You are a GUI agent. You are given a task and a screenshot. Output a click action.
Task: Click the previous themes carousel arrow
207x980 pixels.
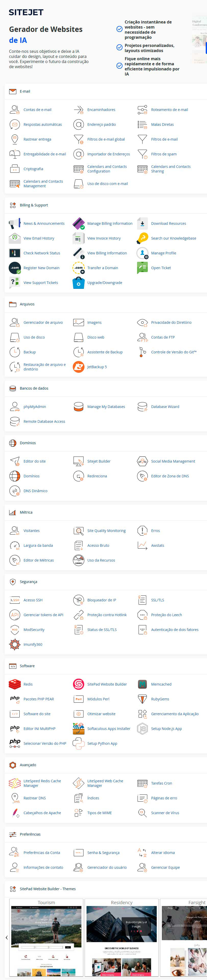pyautogui.click(x=6, y=937)
